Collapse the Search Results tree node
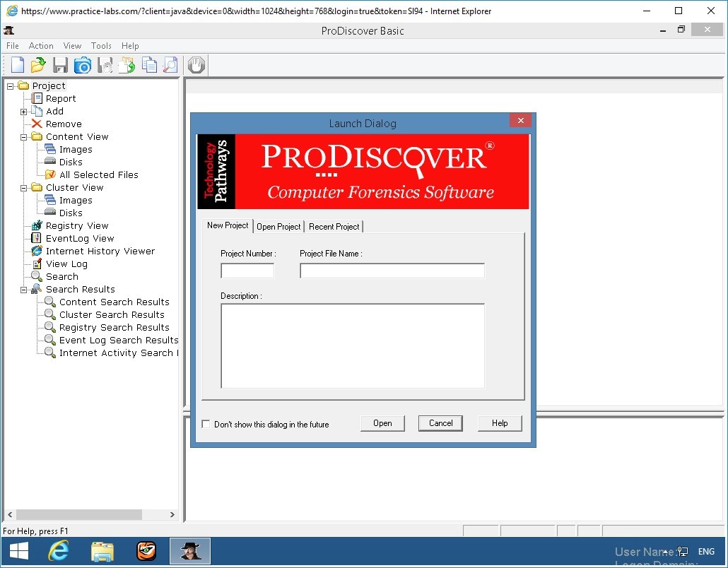Screen dimensions: 728x568 pos(24,290)
